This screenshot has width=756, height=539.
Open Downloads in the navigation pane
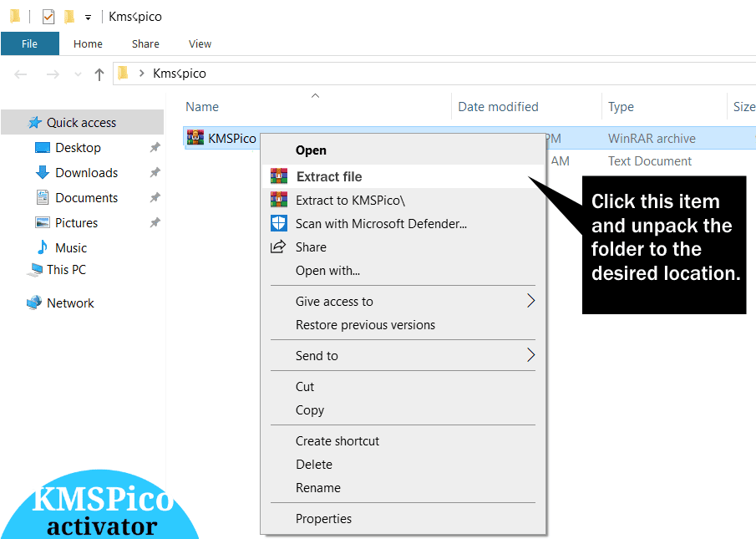click(87, 173)
